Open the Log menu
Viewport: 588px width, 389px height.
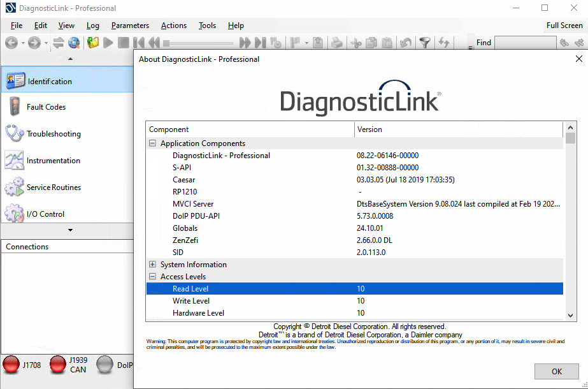point(92,26)
